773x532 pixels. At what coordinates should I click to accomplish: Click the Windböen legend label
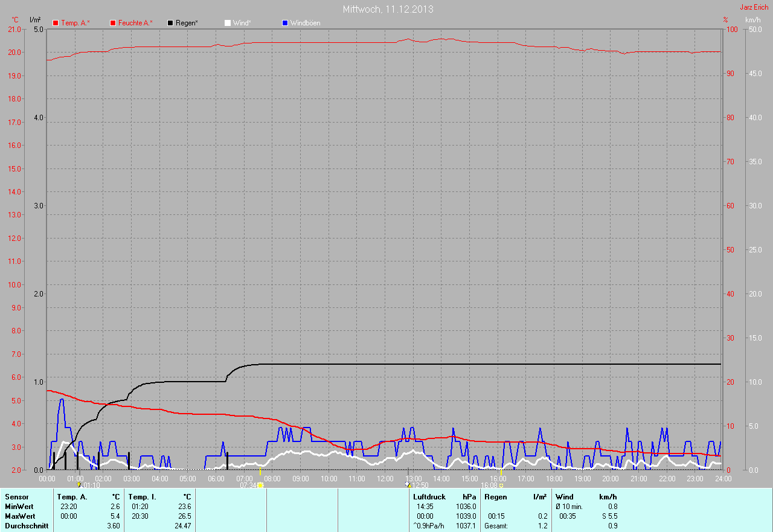pos(305,23)
